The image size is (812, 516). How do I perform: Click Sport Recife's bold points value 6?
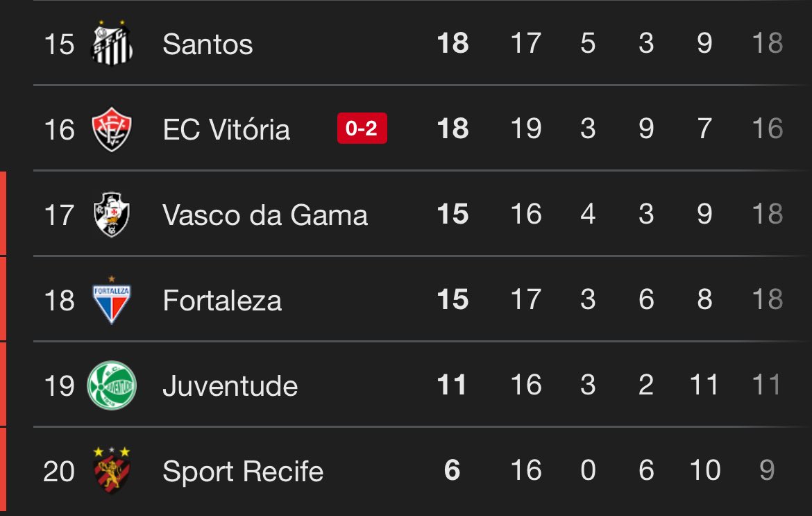click(x=452, y=471)
